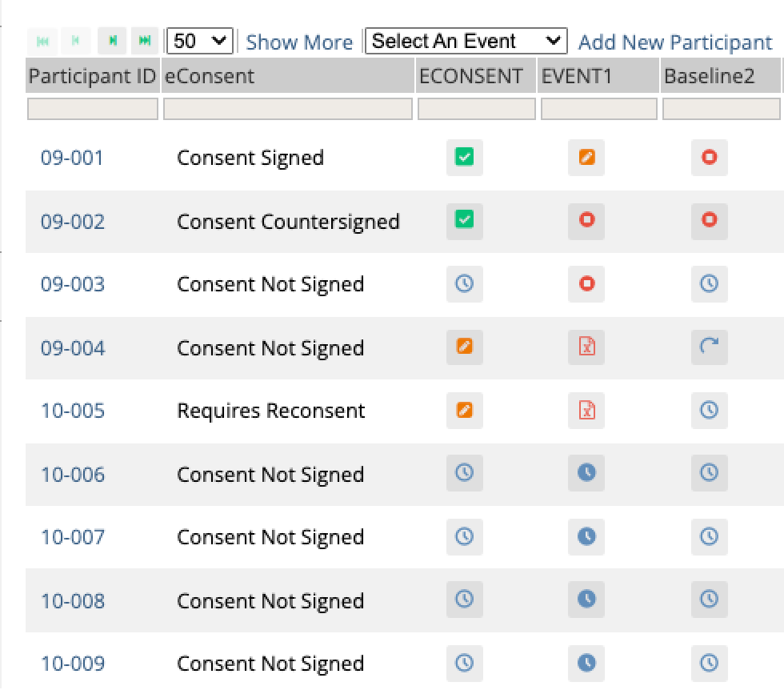Click the eConsent column filter field
784x690 pixels.
coord(288,109)
